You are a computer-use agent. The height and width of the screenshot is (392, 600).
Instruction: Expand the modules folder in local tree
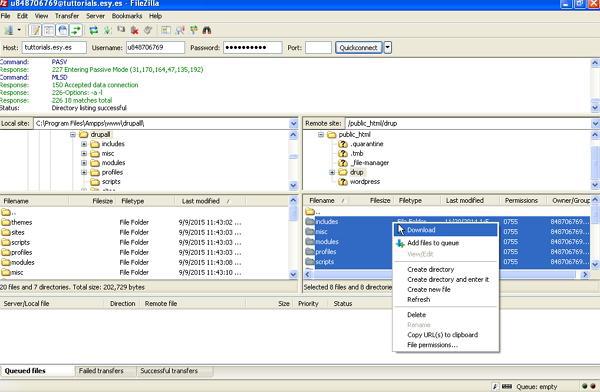(x=84, y=163)
